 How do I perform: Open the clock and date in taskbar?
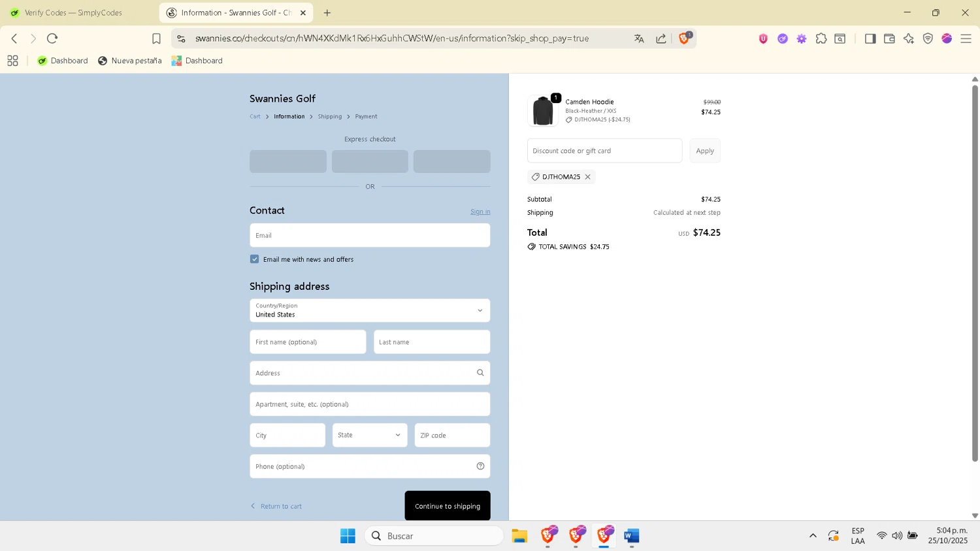point(947,536)
